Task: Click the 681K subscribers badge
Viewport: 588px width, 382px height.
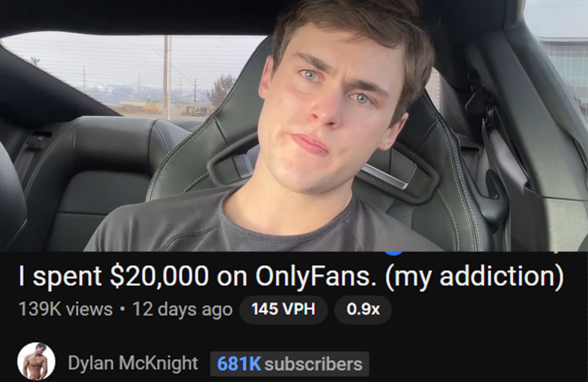Action: point(289,364)
